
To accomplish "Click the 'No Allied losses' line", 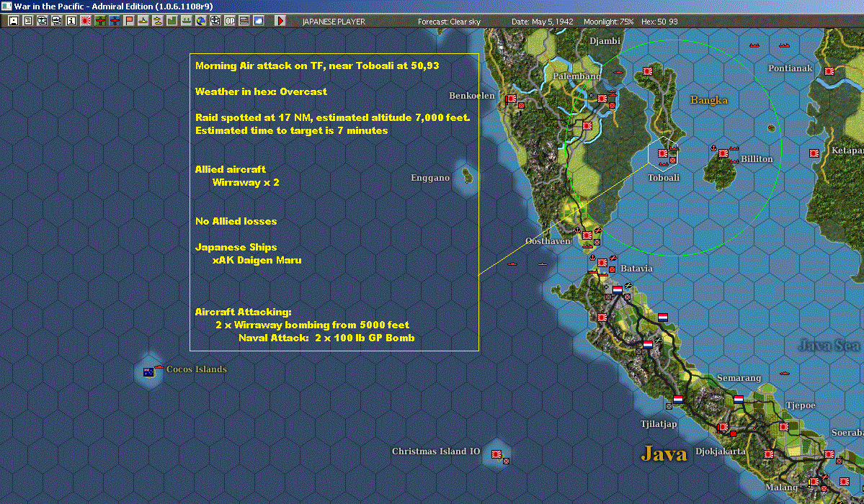I will click(x=236, y=221).
